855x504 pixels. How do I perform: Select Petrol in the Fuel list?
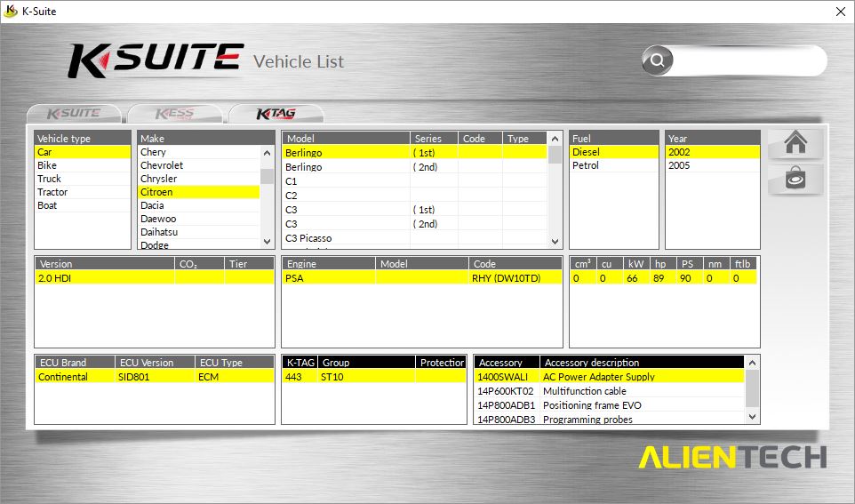(586, 165)
